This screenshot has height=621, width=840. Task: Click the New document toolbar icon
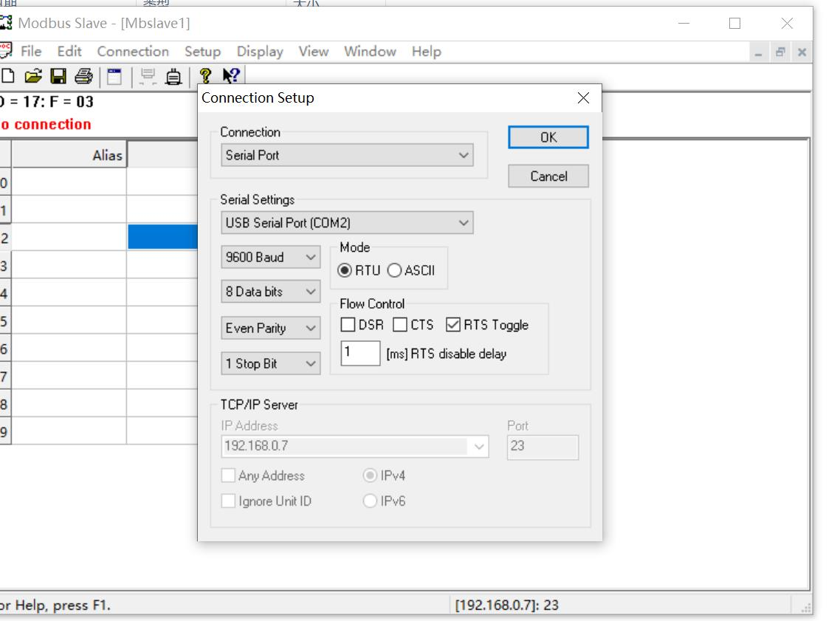point(8,76)
